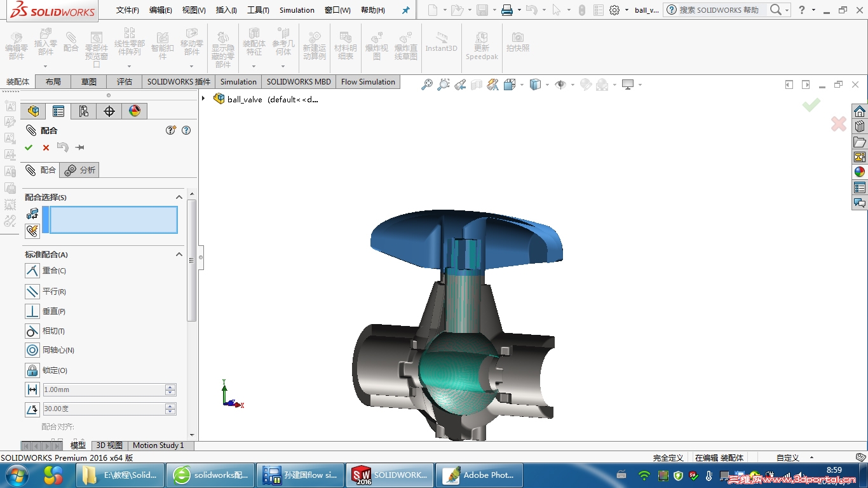Open the SOLIDWORKS 插件 ribbon tab
868x488 pixels.
coord(179,82)
